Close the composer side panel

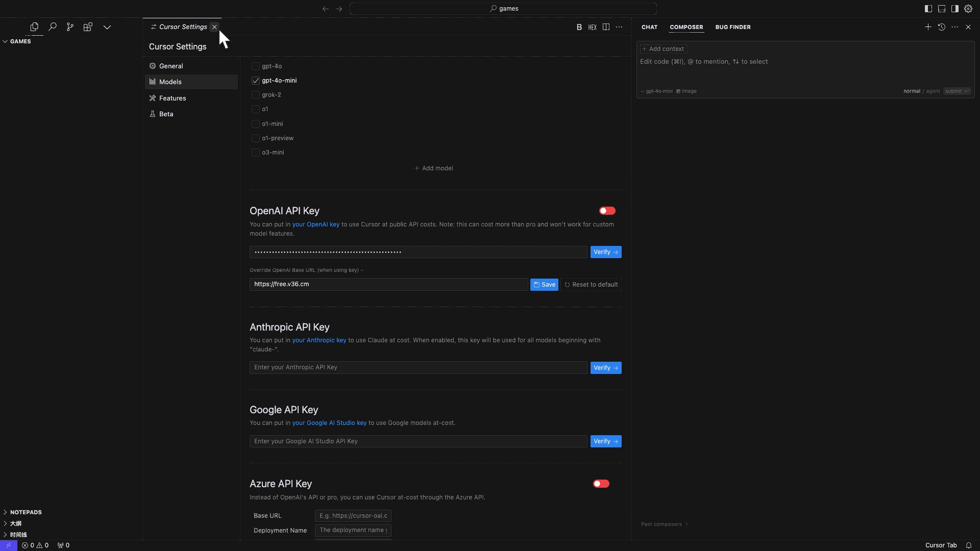968,27
